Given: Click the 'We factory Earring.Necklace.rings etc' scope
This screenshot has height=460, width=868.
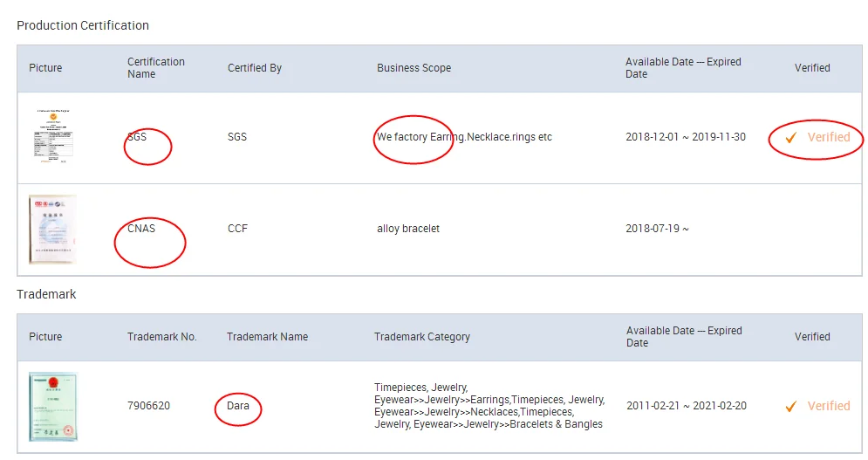Looking at the screenshot, I should pyautogui.click(x=464, y=137).
